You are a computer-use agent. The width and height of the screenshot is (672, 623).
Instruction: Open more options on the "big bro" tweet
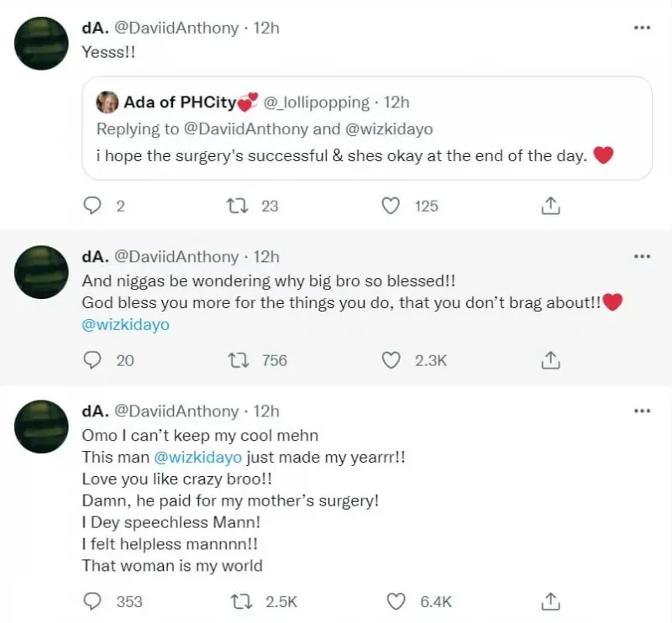click(642, 257)
